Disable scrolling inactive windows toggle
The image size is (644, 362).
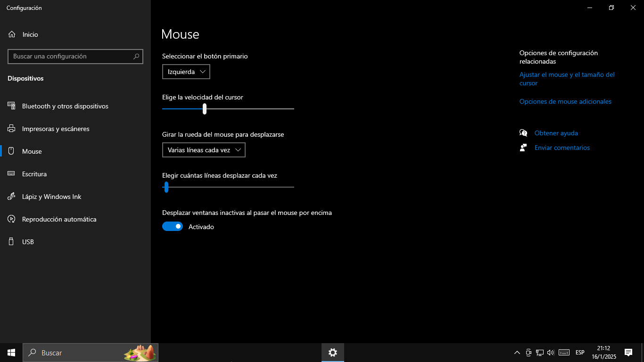click(173, 227)
